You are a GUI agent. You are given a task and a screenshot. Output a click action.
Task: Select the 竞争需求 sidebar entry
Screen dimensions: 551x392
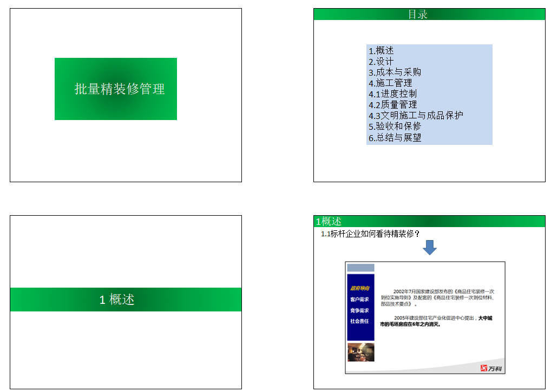point(359,310)
